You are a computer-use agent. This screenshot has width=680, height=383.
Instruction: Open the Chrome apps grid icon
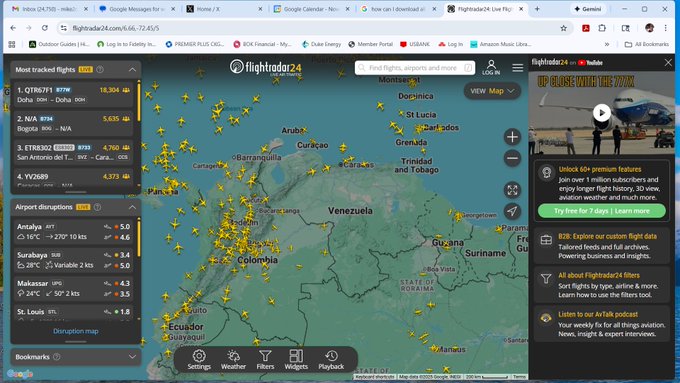pos(12,44)
